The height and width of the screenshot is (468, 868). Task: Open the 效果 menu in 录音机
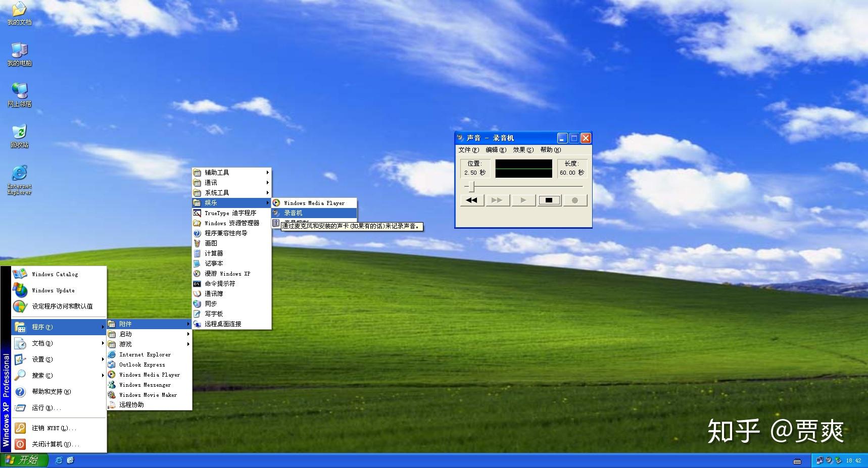click(x=523, y=150)
